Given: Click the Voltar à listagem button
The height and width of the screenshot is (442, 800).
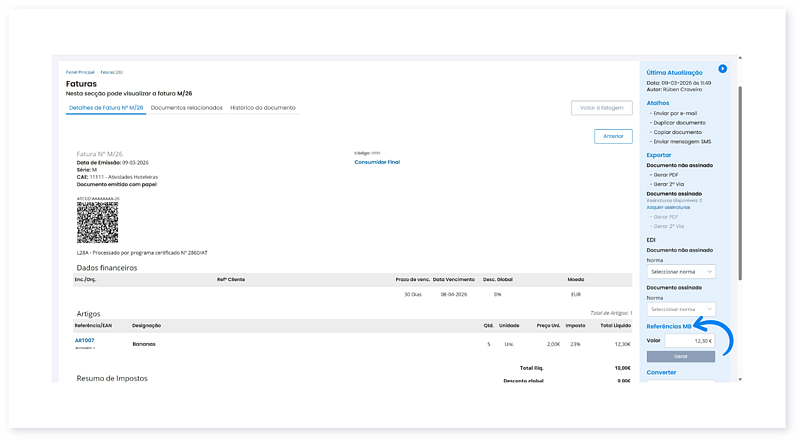Looking at the screenshot, I should tap(602, 107).
